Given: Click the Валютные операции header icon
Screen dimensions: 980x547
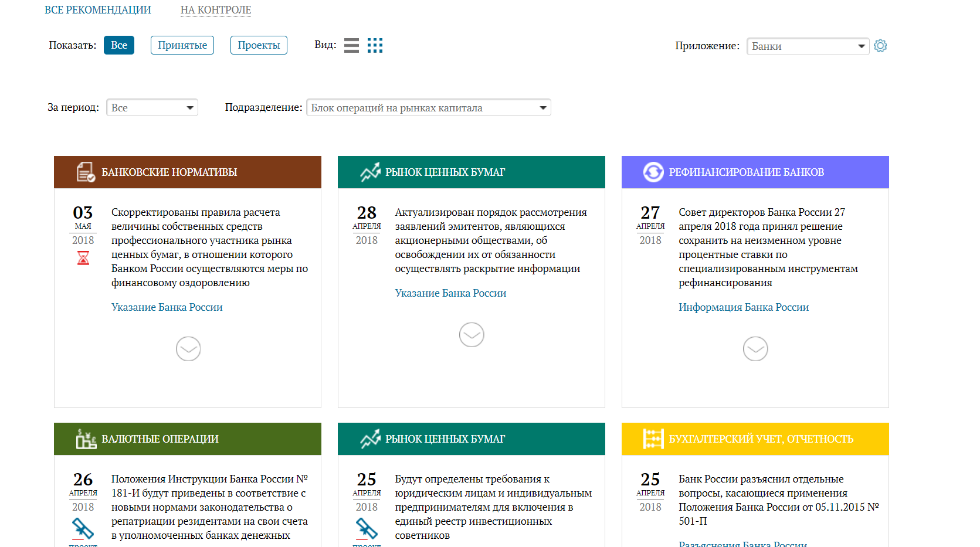Looking at the screenshot, I should pos(86,439).
